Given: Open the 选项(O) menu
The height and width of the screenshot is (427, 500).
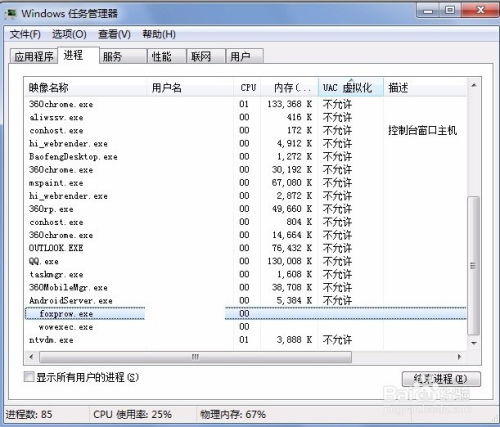Looking at the screenshot, I should [x=69, y=34].
